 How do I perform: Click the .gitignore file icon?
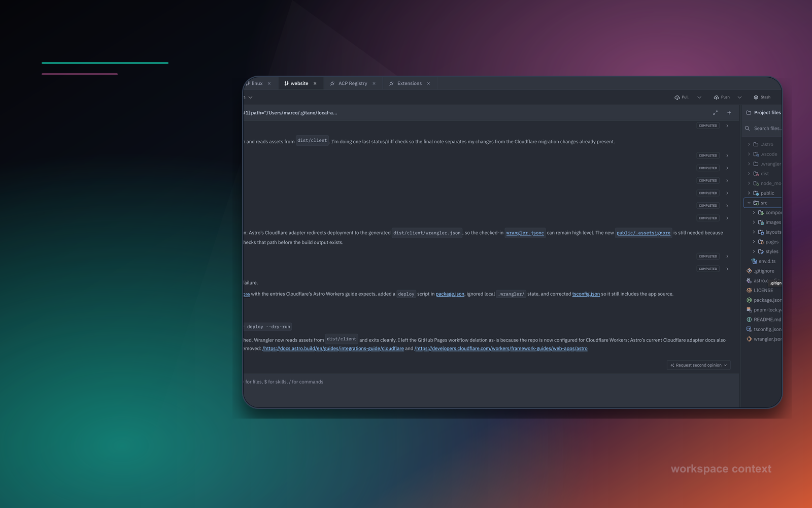point(749,271)
